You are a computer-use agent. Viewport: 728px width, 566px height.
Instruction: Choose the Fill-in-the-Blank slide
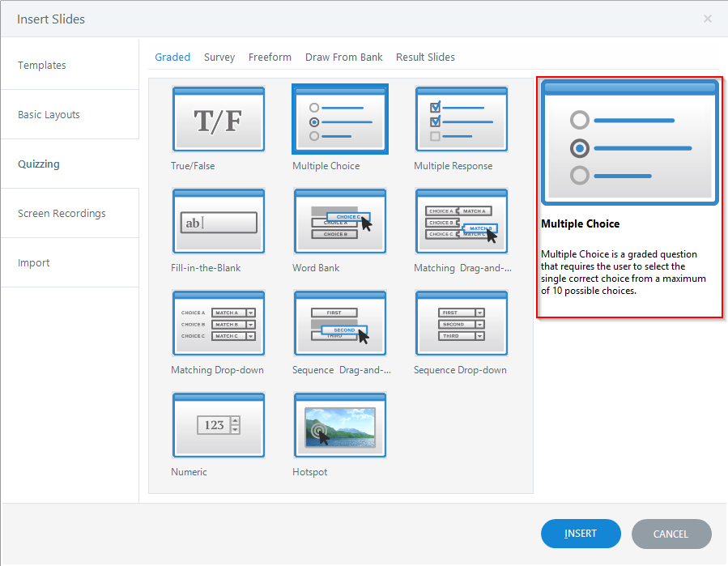click(218, 221)
